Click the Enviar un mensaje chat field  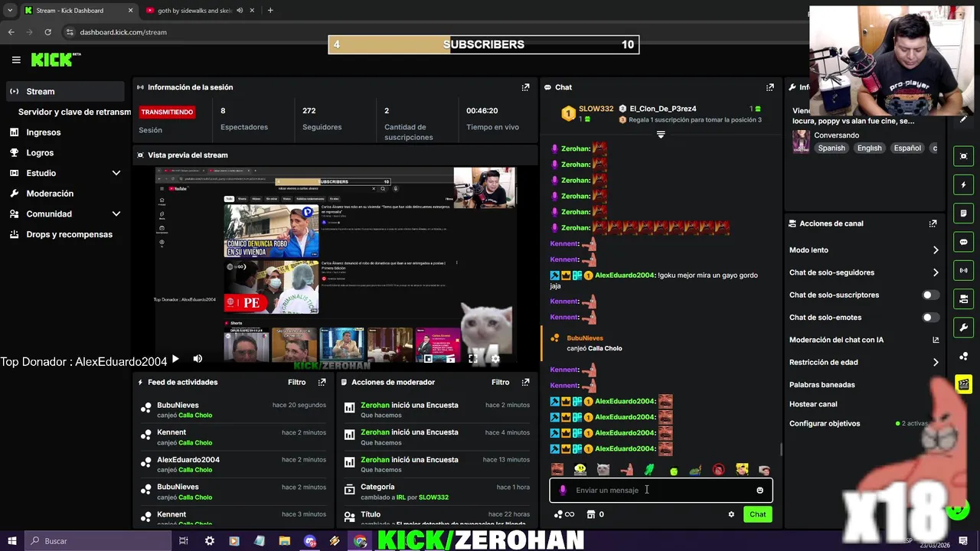[661, 491]
